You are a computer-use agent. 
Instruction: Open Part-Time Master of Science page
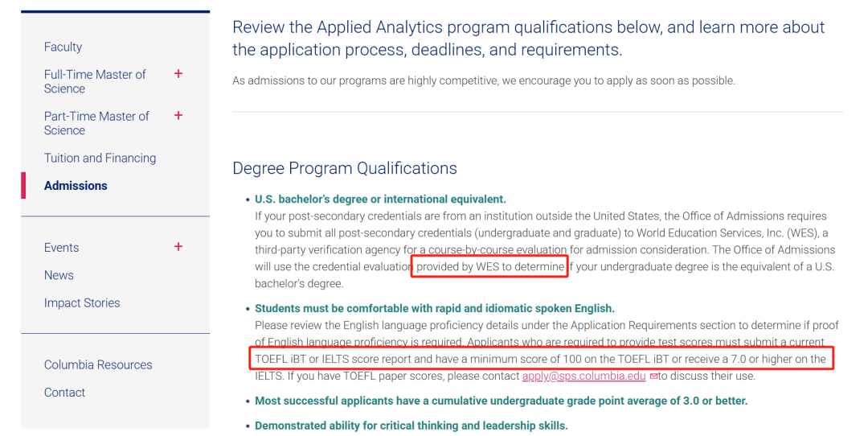[x=96, y=123]
